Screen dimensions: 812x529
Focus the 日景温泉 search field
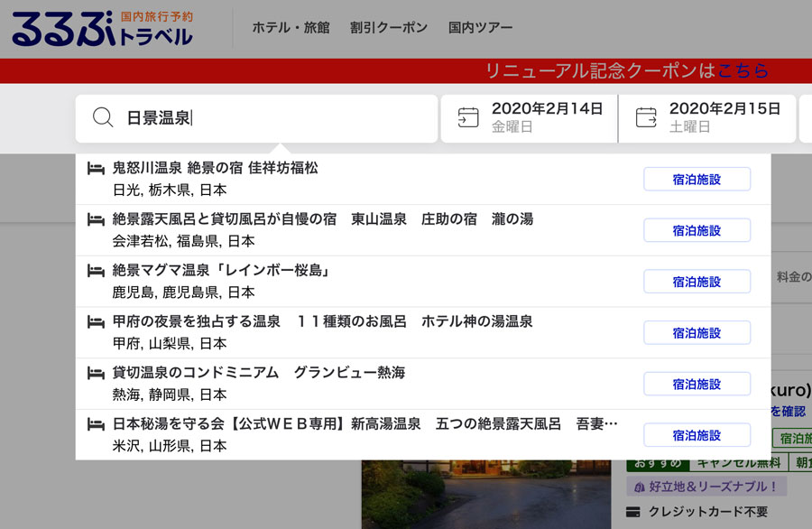coord(256,118)
